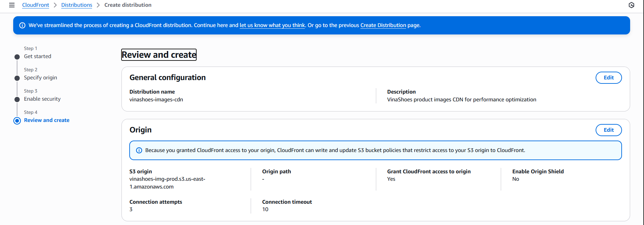The height and width of the screenshot is (225, 644).
Task: Edit the General configuration section
Action: tap(608, 77)
